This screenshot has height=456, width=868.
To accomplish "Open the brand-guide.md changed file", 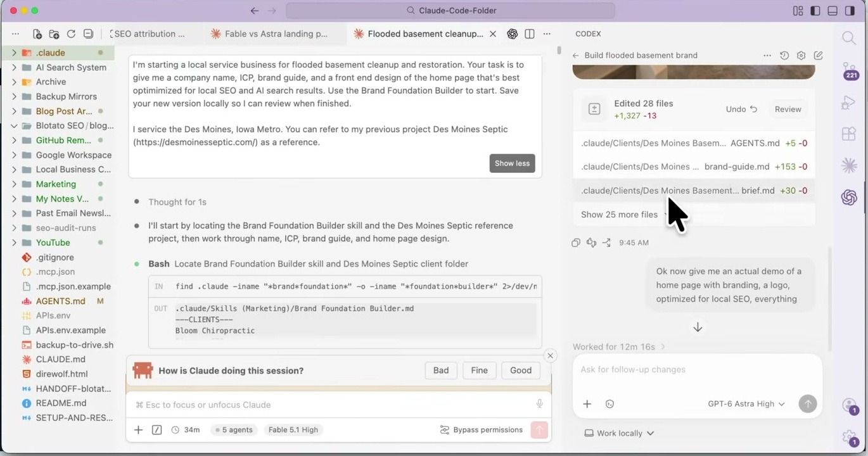I will click(694, 167).
